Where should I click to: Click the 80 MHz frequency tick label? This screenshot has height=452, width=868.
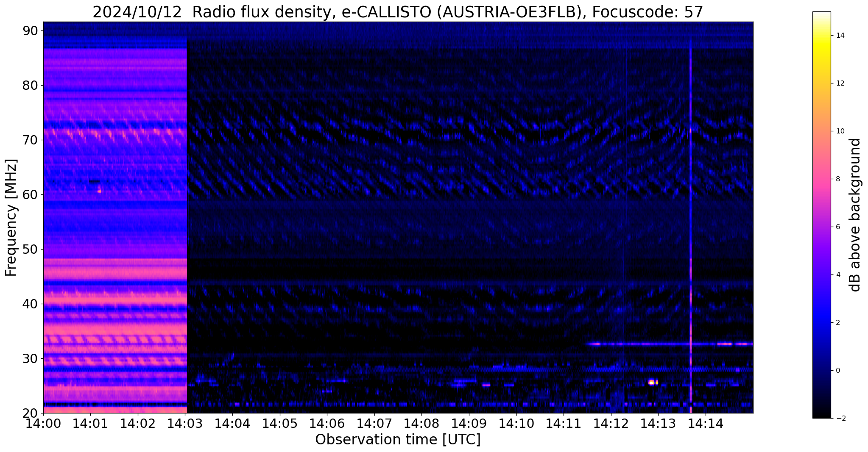click(x=30, y=85)
